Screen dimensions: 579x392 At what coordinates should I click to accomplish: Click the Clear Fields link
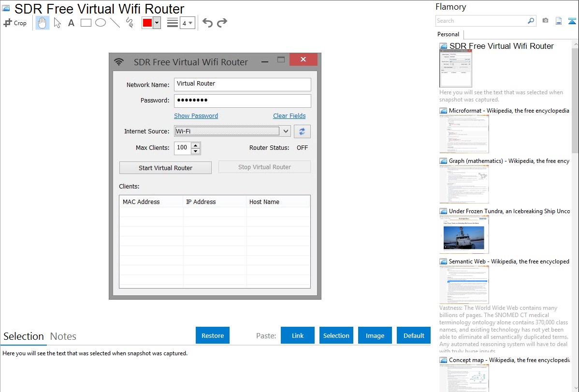(289, 116)
